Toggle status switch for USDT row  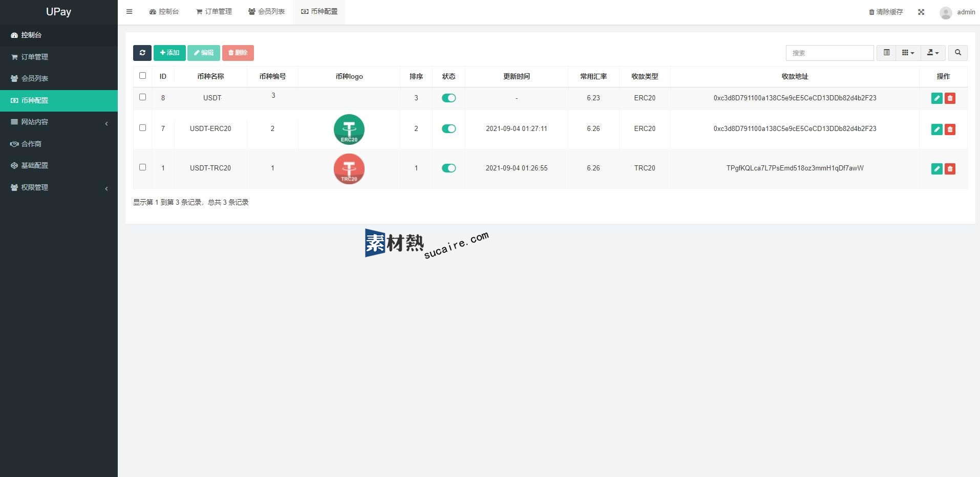click(x=449, y=98)
